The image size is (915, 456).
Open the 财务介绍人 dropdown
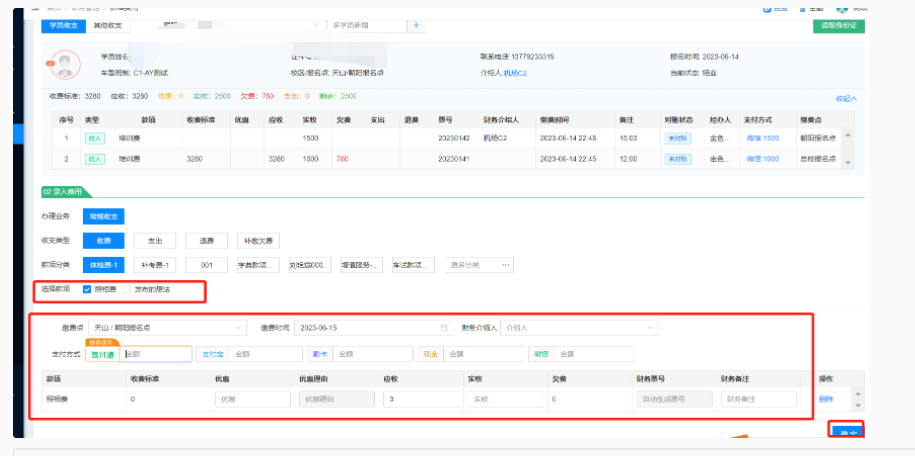point(578,327)
